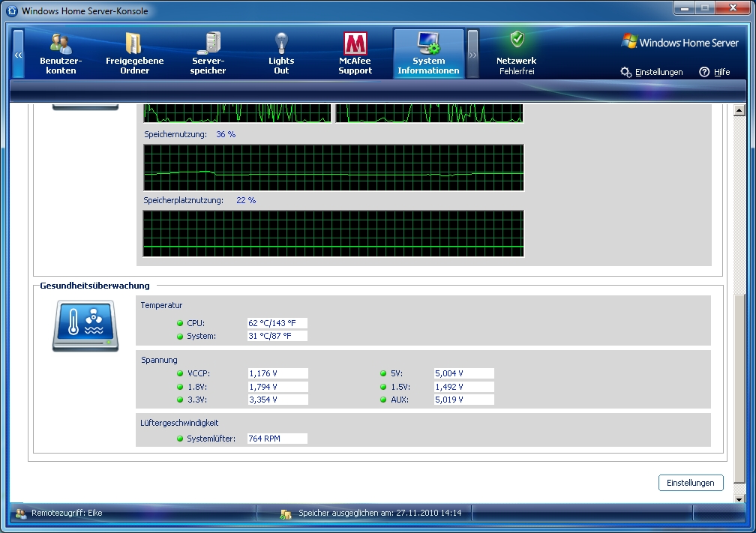Click the Systemlüfter 764 RPM field
The width and height of the screenshot is (756, 533).
click(x=277, y=439)
